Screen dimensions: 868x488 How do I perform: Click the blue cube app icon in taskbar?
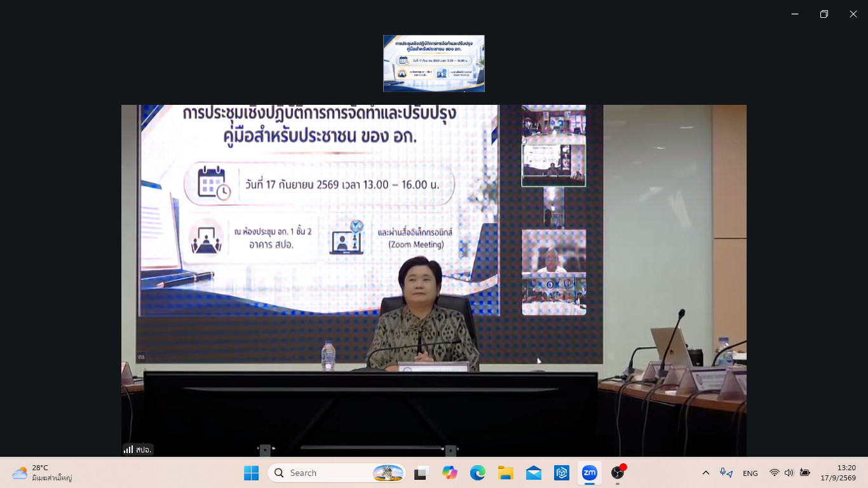562,473
